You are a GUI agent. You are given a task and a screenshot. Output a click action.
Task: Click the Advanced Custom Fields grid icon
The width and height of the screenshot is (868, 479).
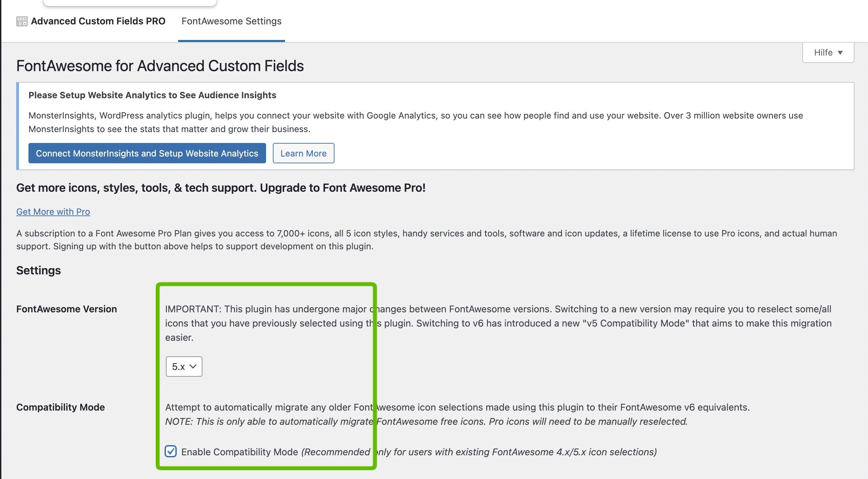(22, 21)
